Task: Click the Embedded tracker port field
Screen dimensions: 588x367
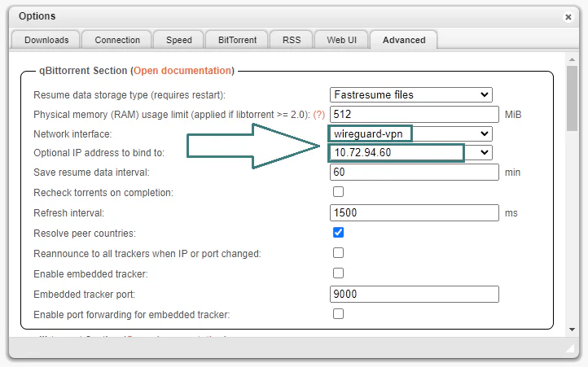Action: [x=415, y=294]
